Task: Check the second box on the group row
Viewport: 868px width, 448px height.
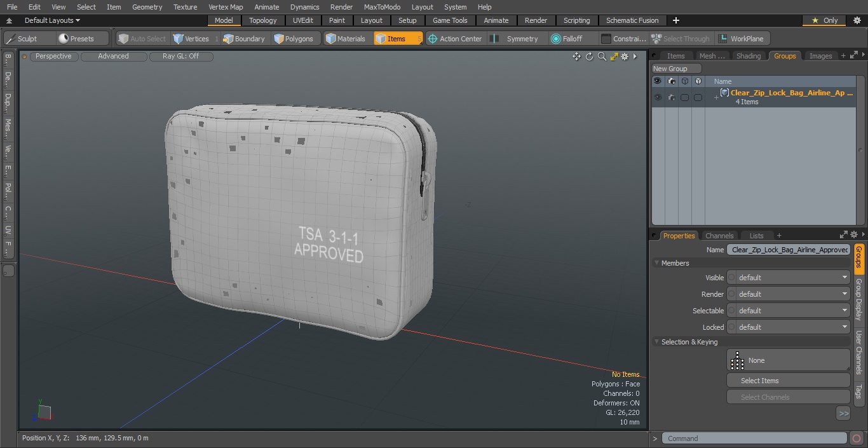Action: (x=698, y=97)
